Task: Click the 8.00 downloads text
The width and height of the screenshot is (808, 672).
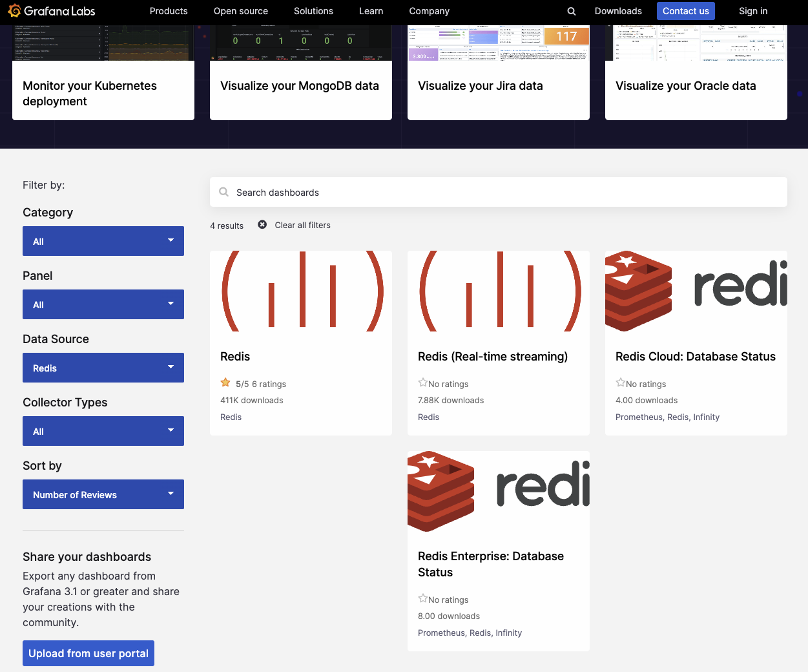Action: 449,616
